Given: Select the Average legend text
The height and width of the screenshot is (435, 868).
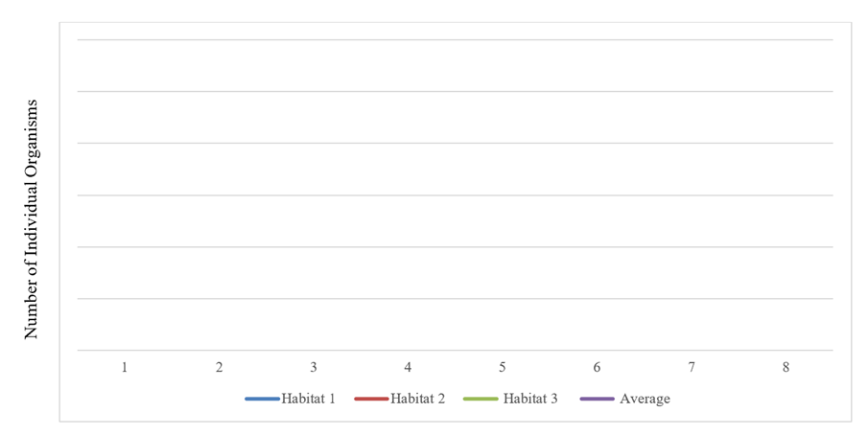Looking at the screenshot, I should [x=645, y=399].
